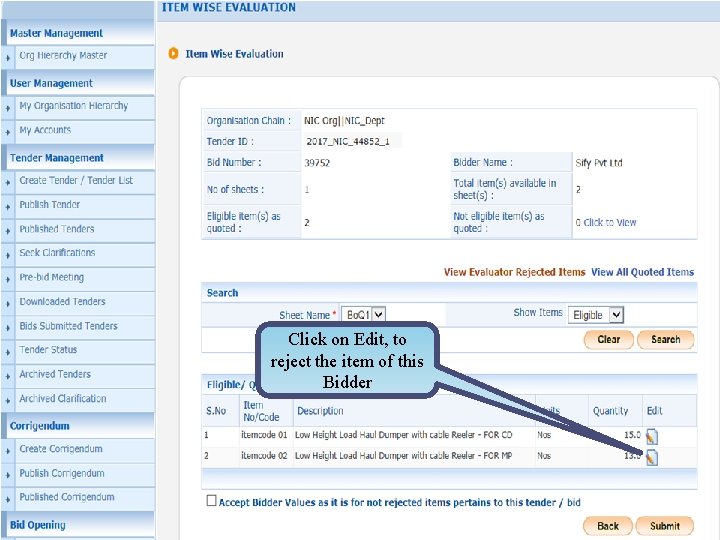
Task: Click the Search button
Action: pos(665,340)
